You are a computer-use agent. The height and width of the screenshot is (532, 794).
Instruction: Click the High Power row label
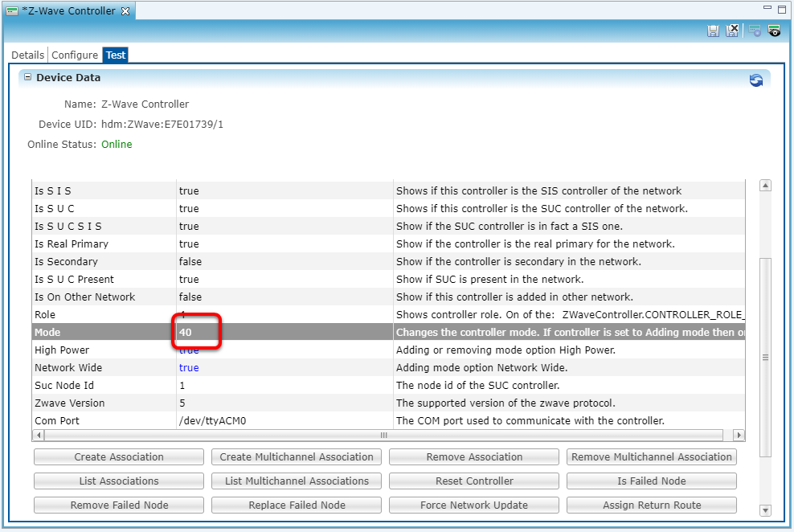pos(62,350)
